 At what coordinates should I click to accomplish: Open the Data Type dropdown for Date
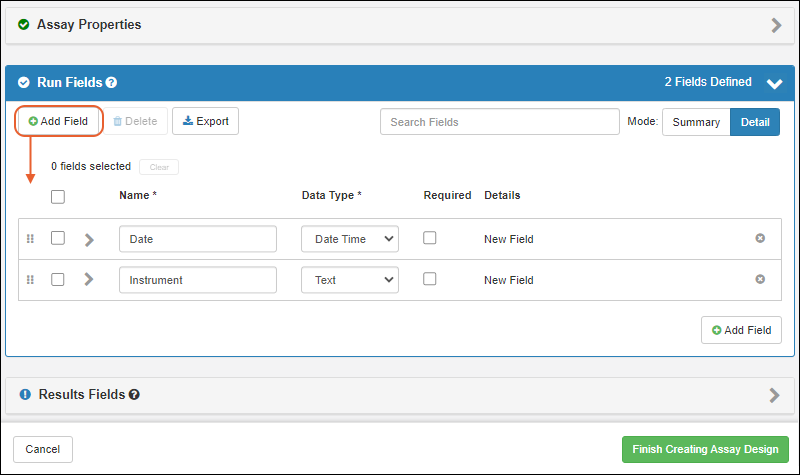point(349,239)
